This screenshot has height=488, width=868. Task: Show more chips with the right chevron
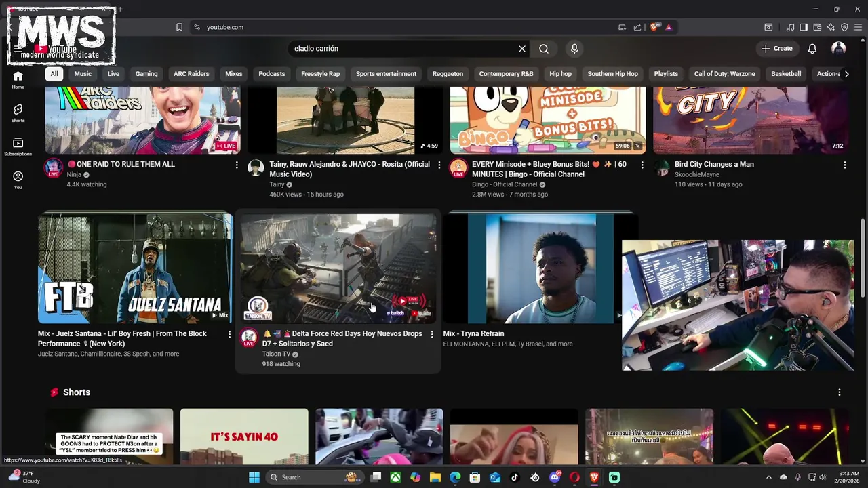[x=846, y=74]
